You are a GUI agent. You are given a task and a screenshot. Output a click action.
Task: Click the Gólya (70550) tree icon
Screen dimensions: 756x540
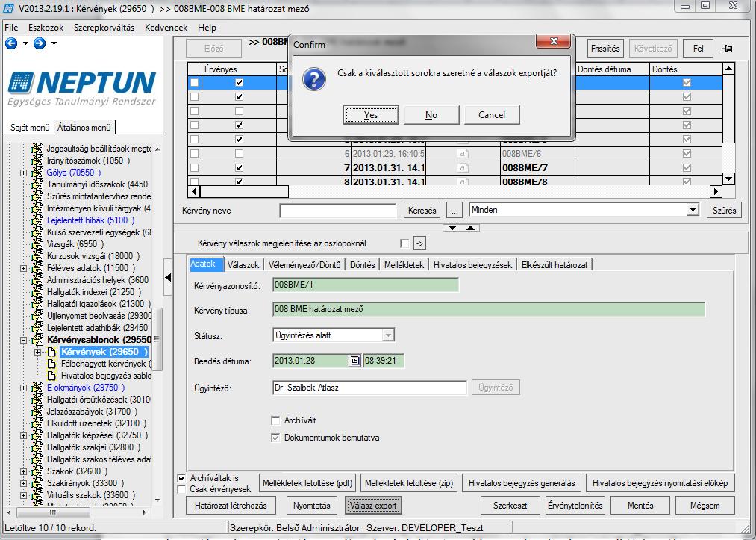[x=37, y=173]
